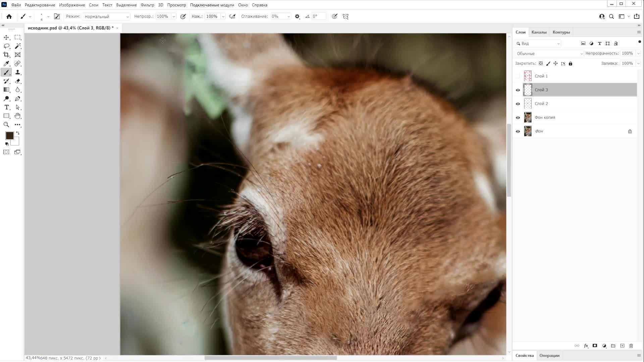
Task: Select the Horizontal Type tool
Action: (6, 107)
